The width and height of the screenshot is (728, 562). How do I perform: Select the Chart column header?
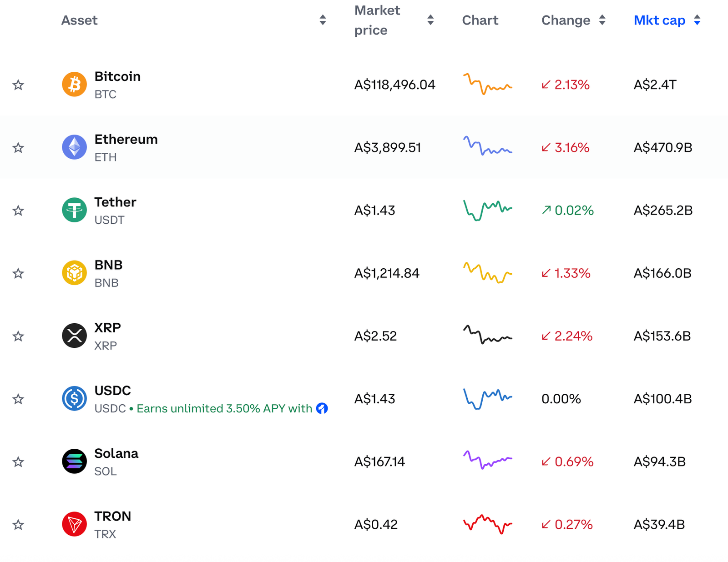coord(480,20)
